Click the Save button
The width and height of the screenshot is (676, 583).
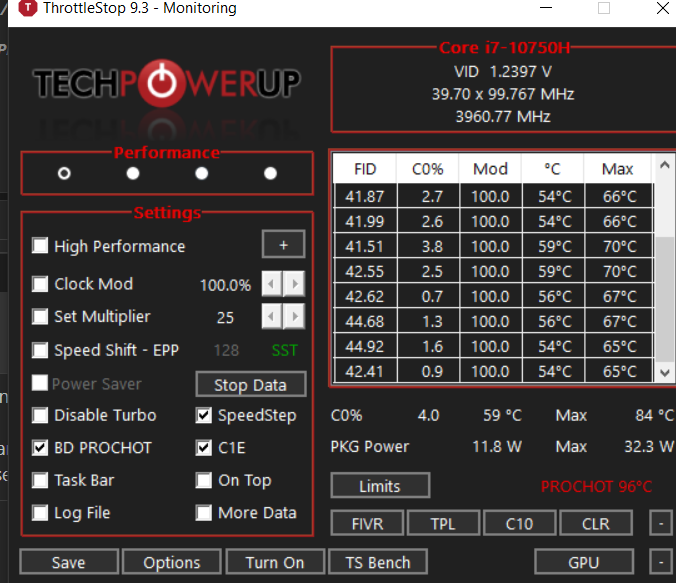(69, 562)
